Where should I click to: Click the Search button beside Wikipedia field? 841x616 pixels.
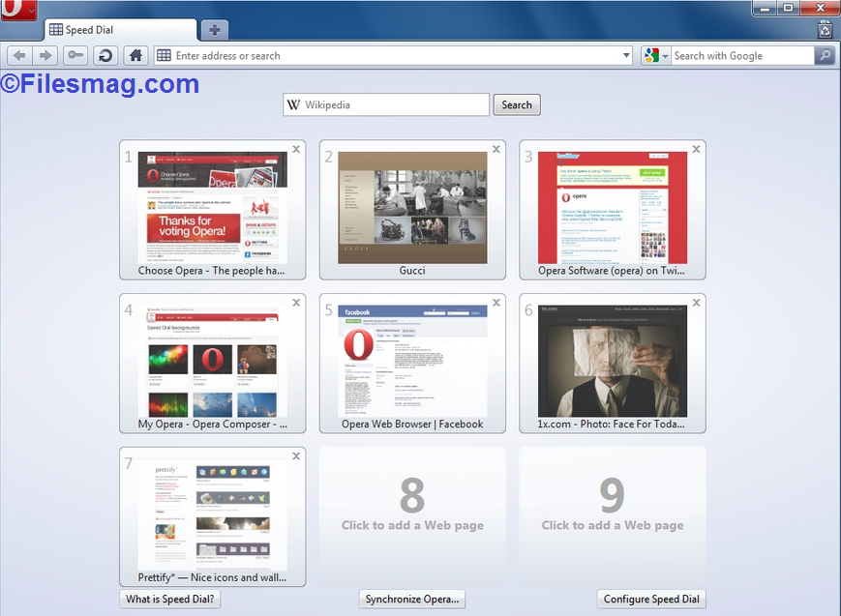pyautogui.click(x=517, y=104)
